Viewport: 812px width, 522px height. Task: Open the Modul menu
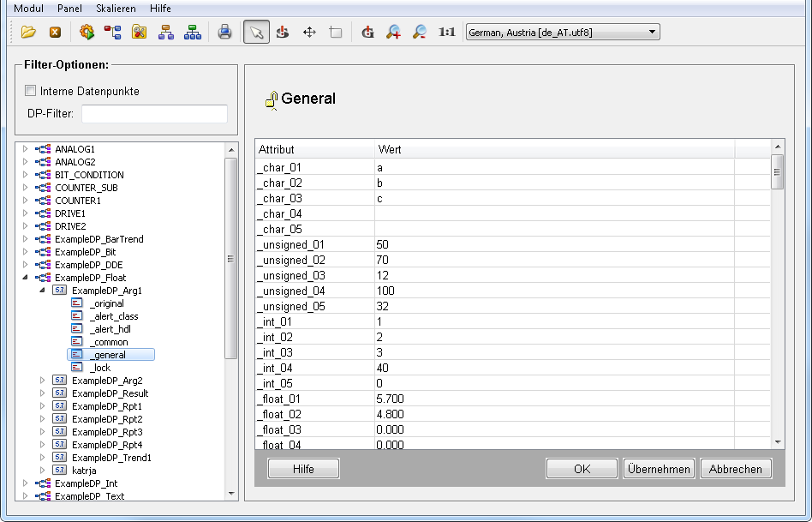pos(29,9)
